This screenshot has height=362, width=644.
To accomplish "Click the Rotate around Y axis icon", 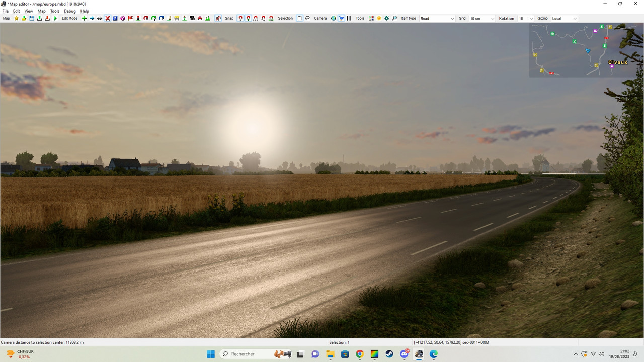I will point(153,18).
